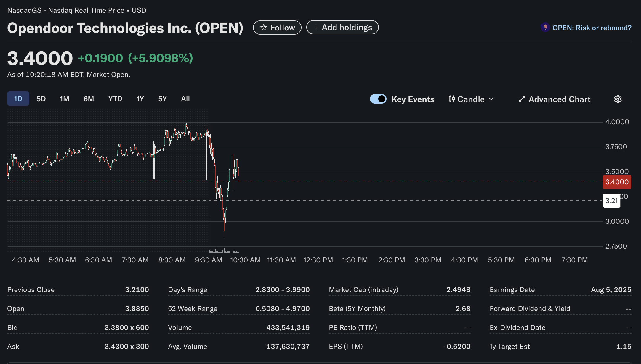The height and width of the screenshot is (364, 641).
Task: Open the 'OPEN: Risk or rebound?' link
Action: 586,28
